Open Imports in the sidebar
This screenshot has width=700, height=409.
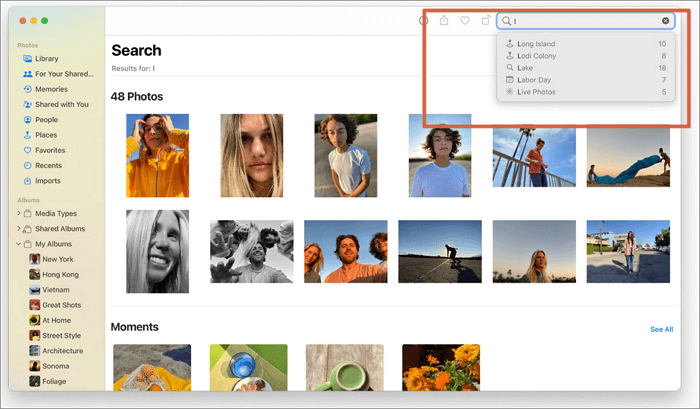48,180
